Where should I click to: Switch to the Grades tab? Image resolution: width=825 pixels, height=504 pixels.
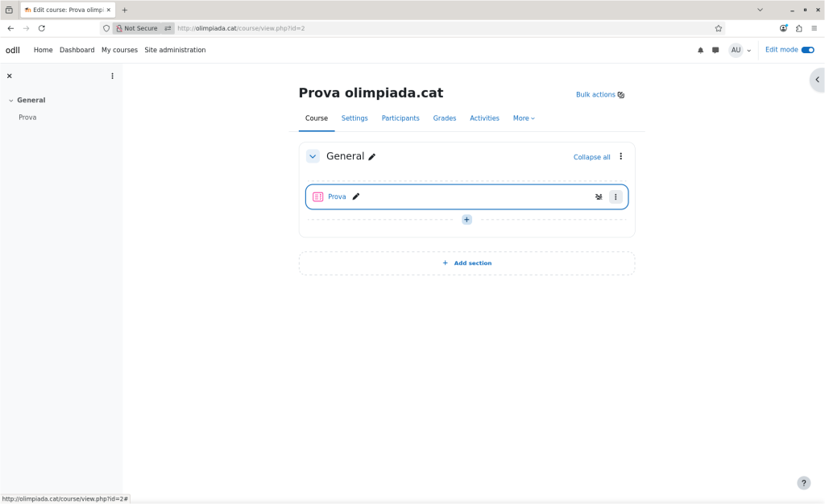tap(445, 118)
